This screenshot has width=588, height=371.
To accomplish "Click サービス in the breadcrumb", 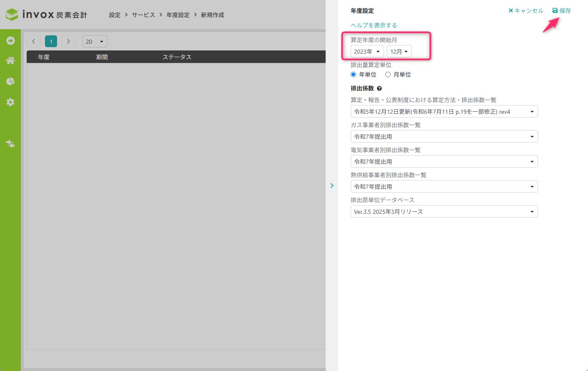I will (x=143, y=15).
